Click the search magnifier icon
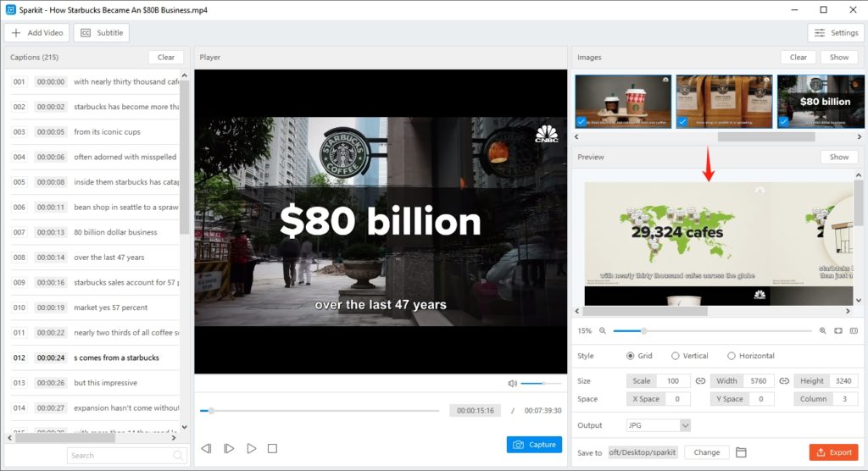Viewport: 868px width, 471px height. (178, 456)
